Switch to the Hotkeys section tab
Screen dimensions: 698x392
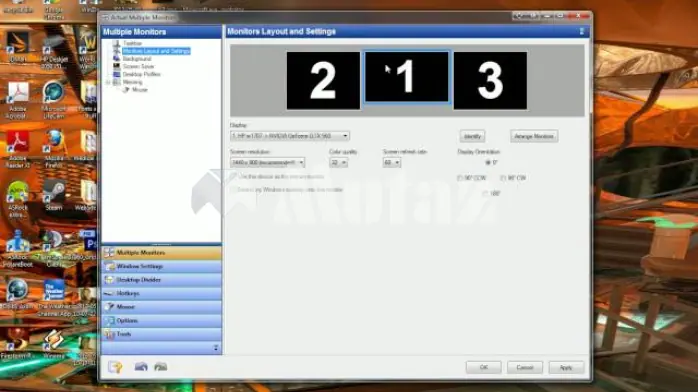click(162, 294)
